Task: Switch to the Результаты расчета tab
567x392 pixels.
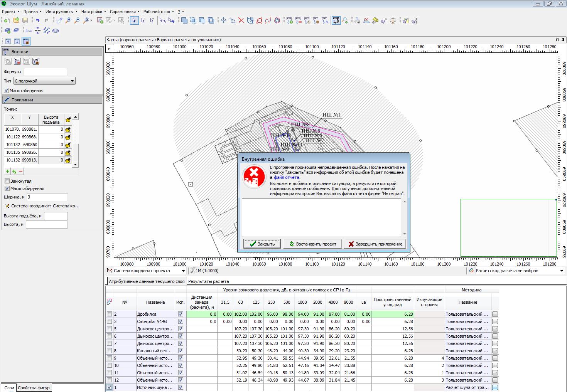Action: click(208, 281)
